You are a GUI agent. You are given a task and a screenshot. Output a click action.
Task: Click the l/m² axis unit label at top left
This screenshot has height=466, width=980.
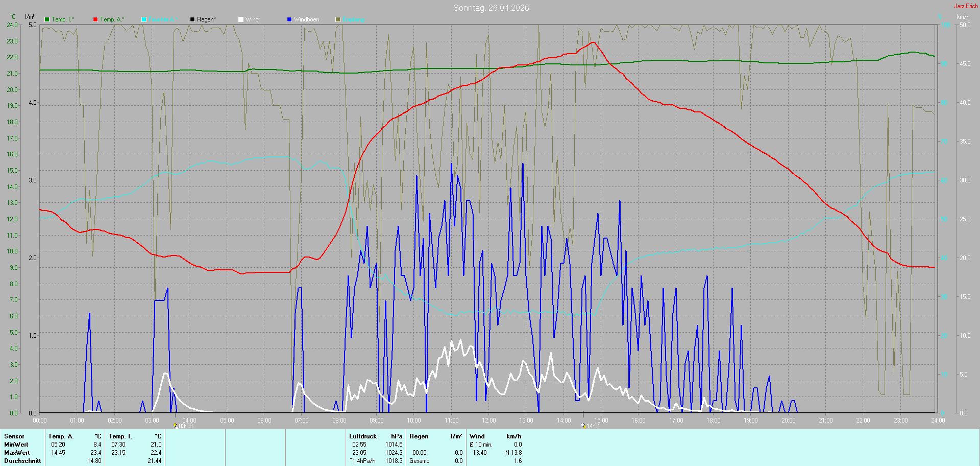pos(30,17)
